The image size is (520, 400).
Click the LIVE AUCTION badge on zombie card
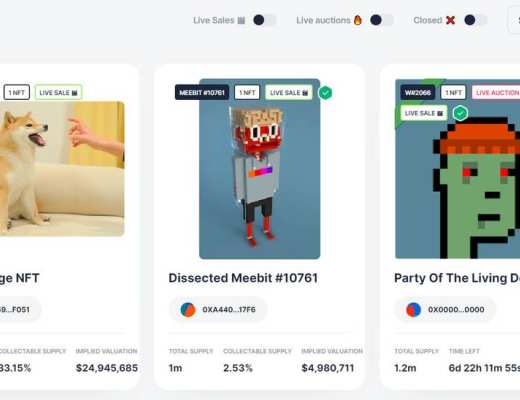[496, 92]
